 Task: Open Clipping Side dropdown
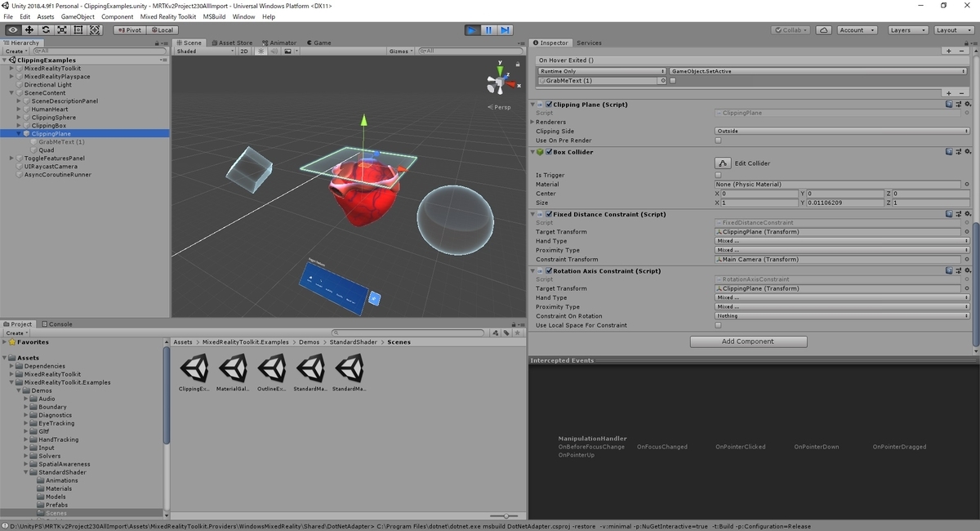pos(842,131)
